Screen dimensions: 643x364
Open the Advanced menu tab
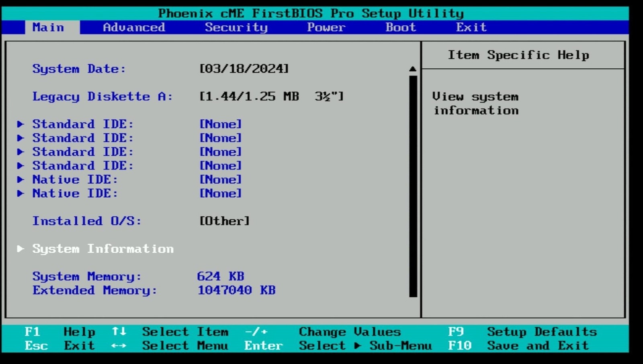pyautogui.click(x=134, y=27)
